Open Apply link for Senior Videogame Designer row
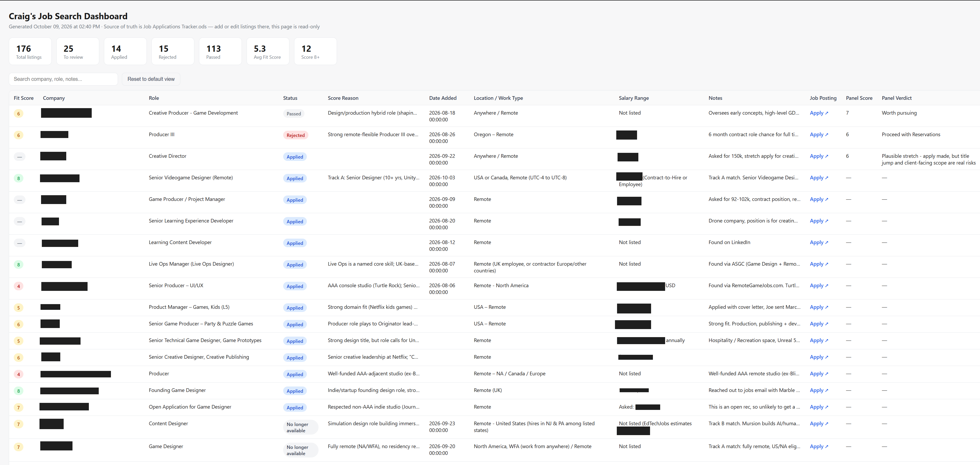The width and height of the screenshot is (980, 465). coord(819,178)
